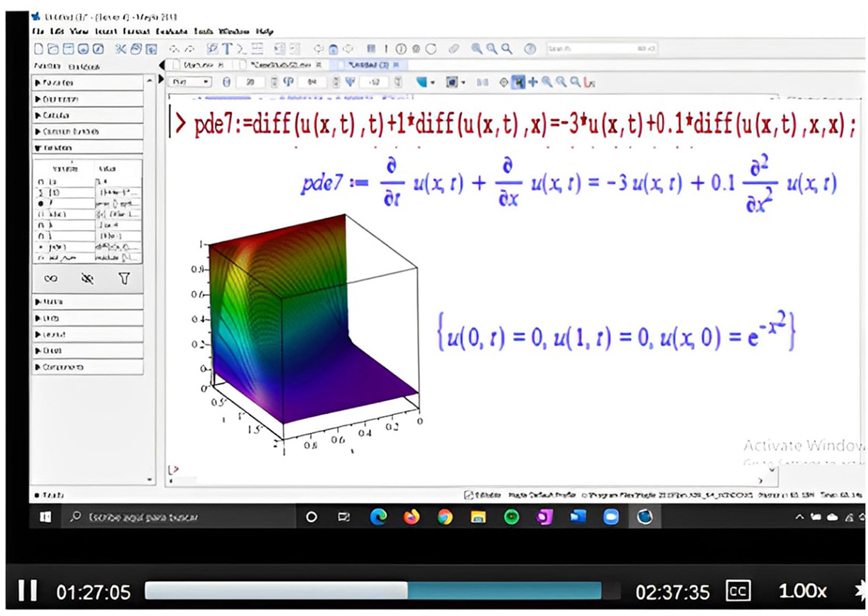Switch to text mode with T icon
This screenshot has height=616, width=868.
tap(227, 49)
